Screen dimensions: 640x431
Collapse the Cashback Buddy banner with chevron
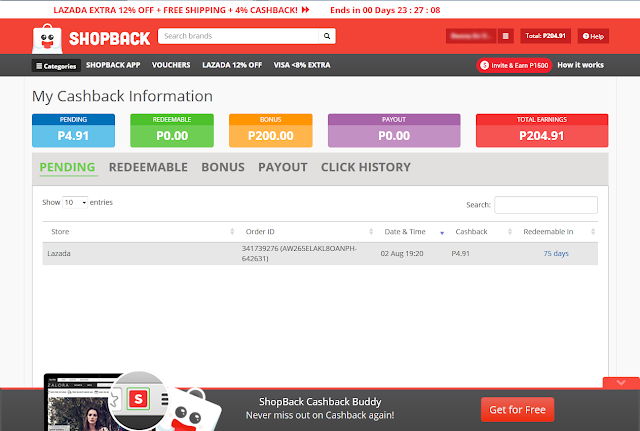pos(621,383)
